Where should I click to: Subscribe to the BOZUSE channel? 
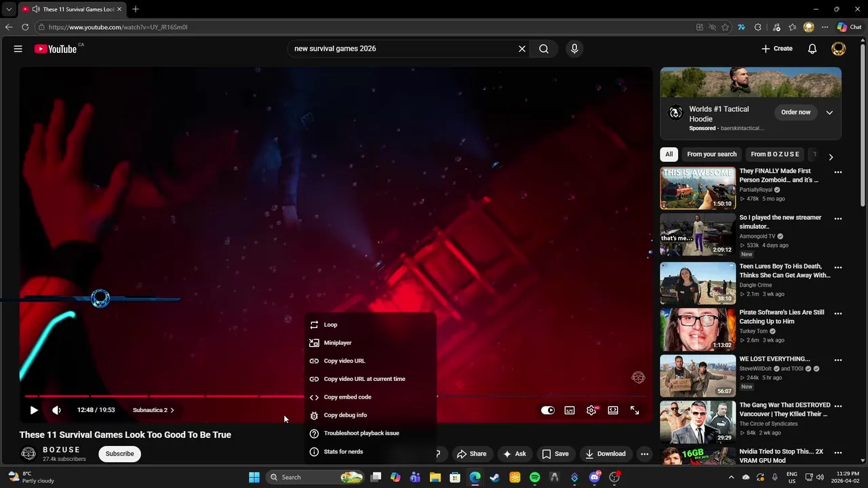(119, 453)
